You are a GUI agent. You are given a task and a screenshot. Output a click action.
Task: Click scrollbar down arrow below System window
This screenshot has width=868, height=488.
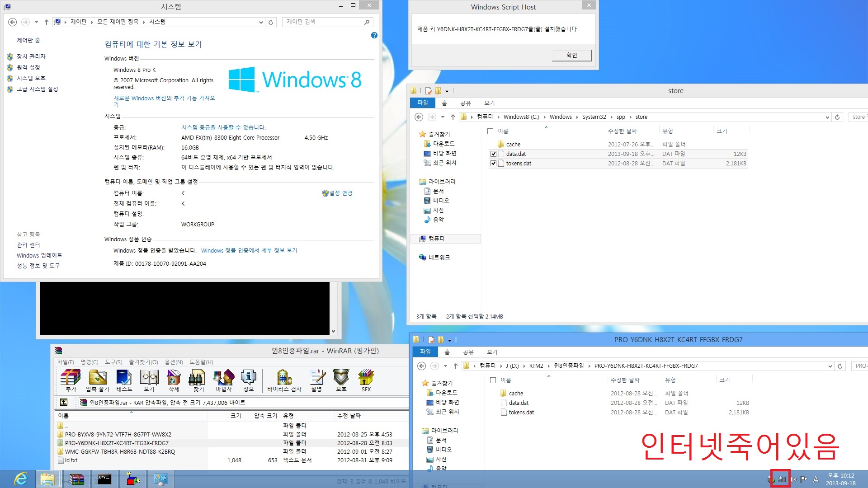click(x=333, y=331)
